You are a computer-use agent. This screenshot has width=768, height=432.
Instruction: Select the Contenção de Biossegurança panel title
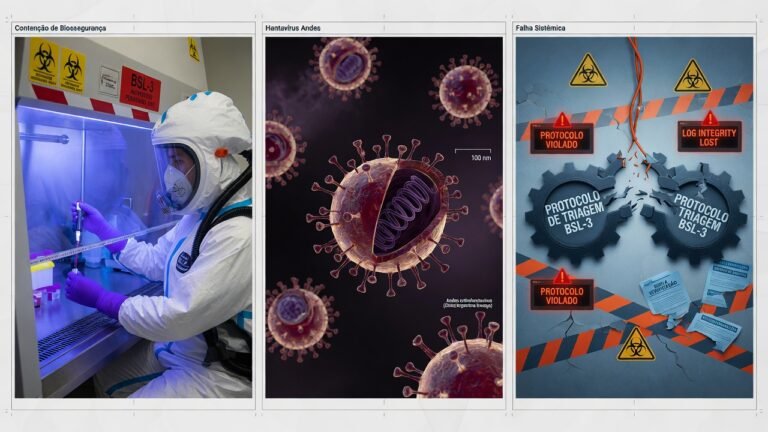pos(60,28)
